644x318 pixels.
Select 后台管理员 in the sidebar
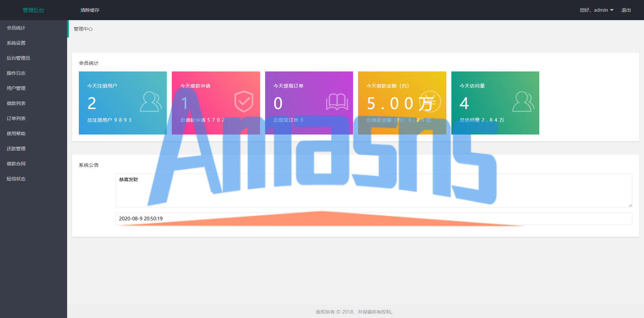point(18,58)
